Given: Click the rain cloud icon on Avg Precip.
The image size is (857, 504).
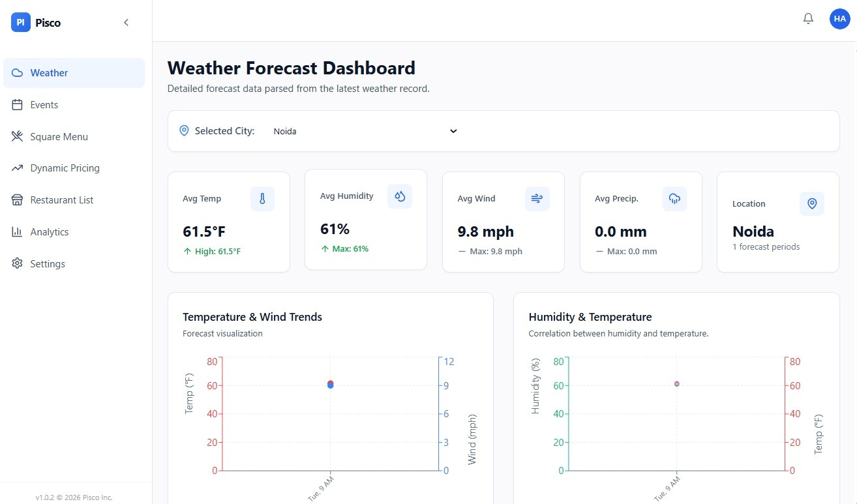Looking at the screenshot, I should tap(674, 199).
